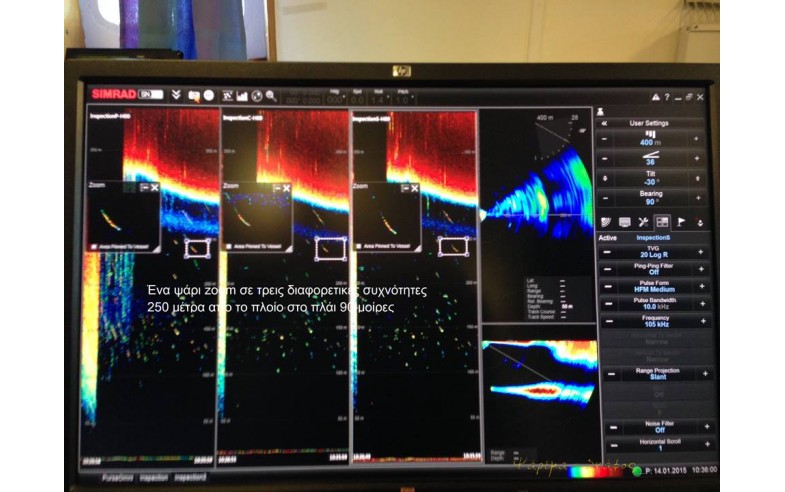
Task: Minimize the first Zoom inset window
Action: [x=145, y=187]
